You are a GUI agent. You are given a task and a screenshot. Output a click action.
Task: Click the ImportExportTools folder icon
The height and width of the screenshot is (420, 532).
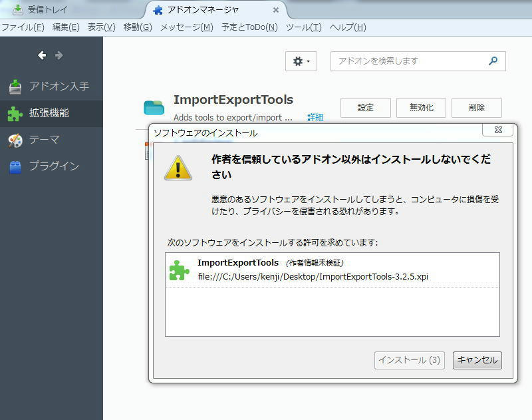154,108
